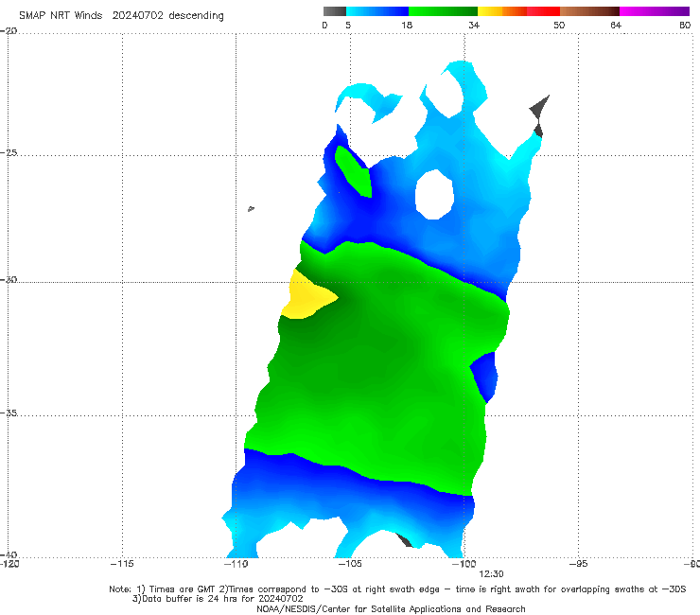The width and height of the screenshot is (700, 615).
Task: Click the tiny island marker west of the swath
Action: (251, 208)
